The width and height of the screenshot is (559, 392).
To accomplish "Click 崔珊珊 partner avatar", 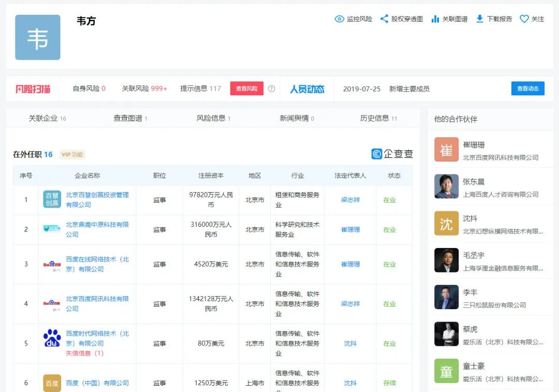I will [x=446, y=150].
